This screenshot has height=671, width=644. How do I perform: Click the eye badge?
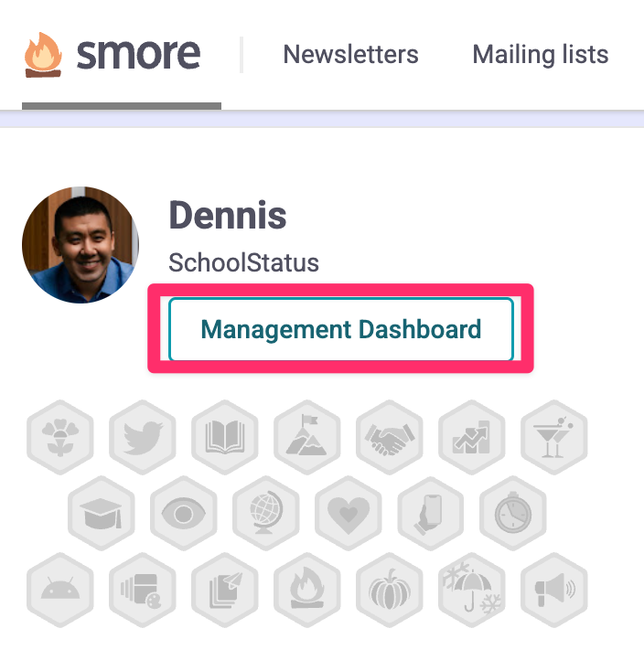tap(183, 514)
